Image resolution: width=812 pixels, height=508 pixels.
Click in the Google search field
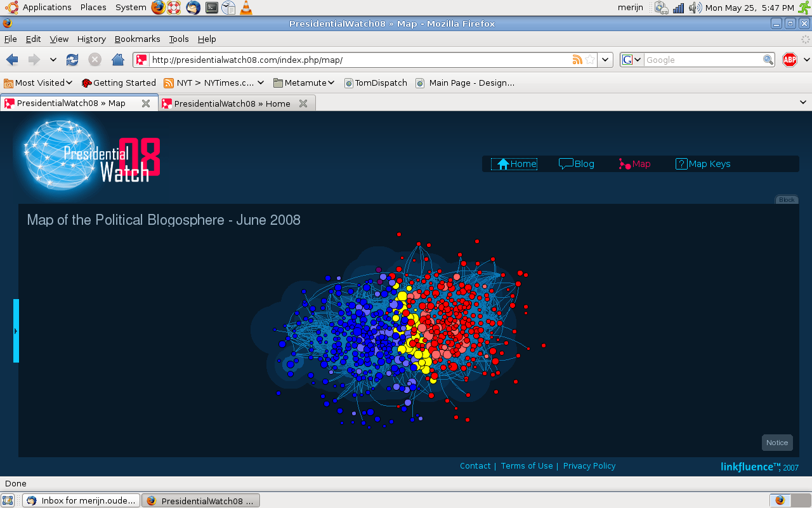[x=703, y=60]
